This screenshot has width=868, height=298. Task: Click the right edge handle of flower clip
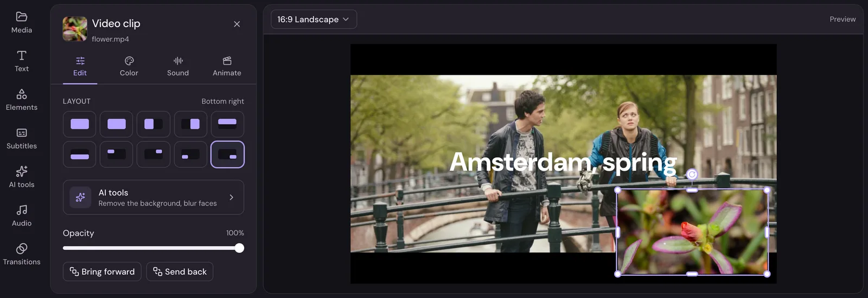(x=767, y=232)
